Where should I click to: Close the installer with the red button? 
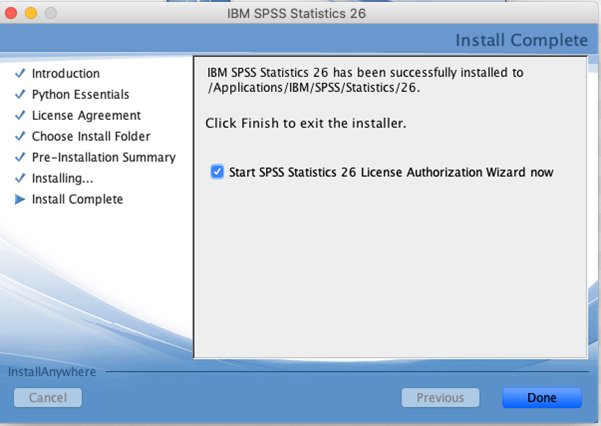pos(11,13)
